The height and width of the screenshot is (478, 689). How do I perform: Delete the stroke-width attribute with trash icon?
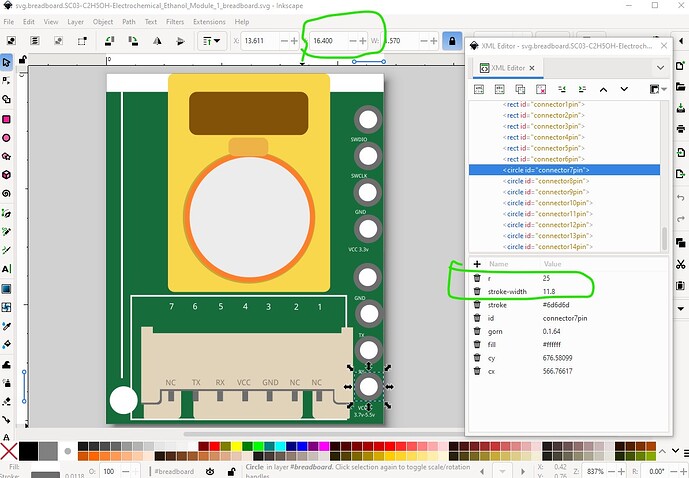pyautogui.click(x=477, y=291)
